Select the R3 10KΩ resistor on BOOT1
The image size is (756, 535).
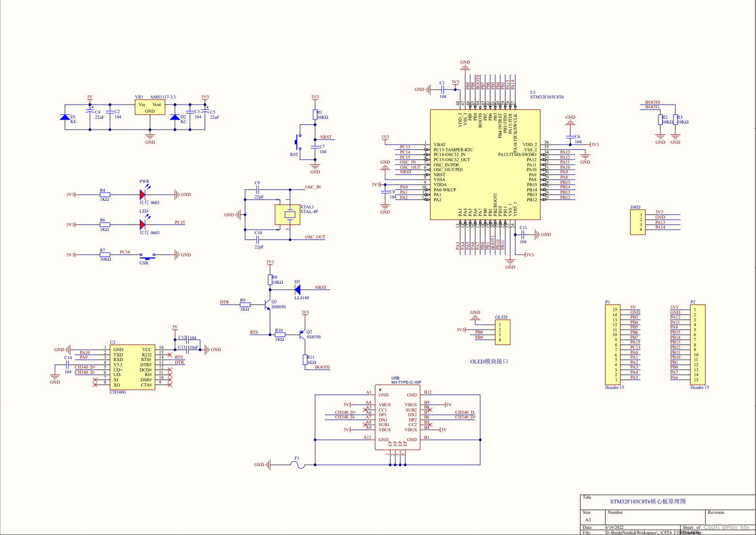(675, 120)
